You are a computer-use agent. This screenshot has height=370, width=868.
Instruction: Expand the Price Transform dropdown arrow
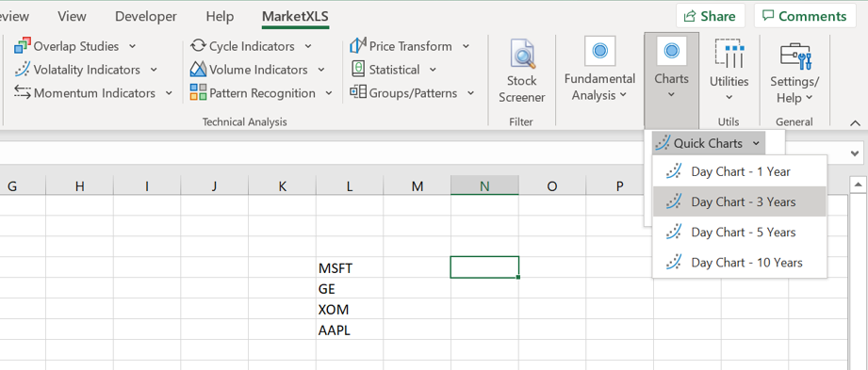466,46
